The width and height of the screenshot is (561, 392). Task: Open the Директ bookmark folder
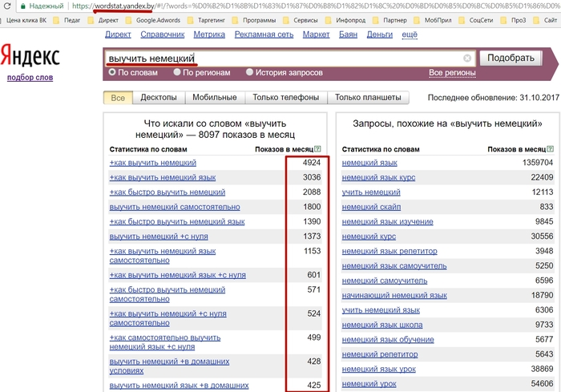[103, 20]
